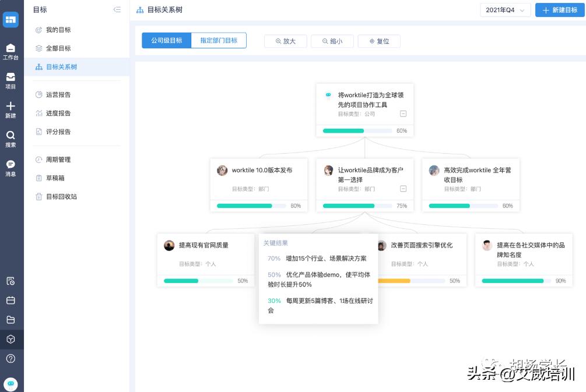Open 运营报告 from the sidebar
This screenshot has width=586, height=392.
(58, 94)
